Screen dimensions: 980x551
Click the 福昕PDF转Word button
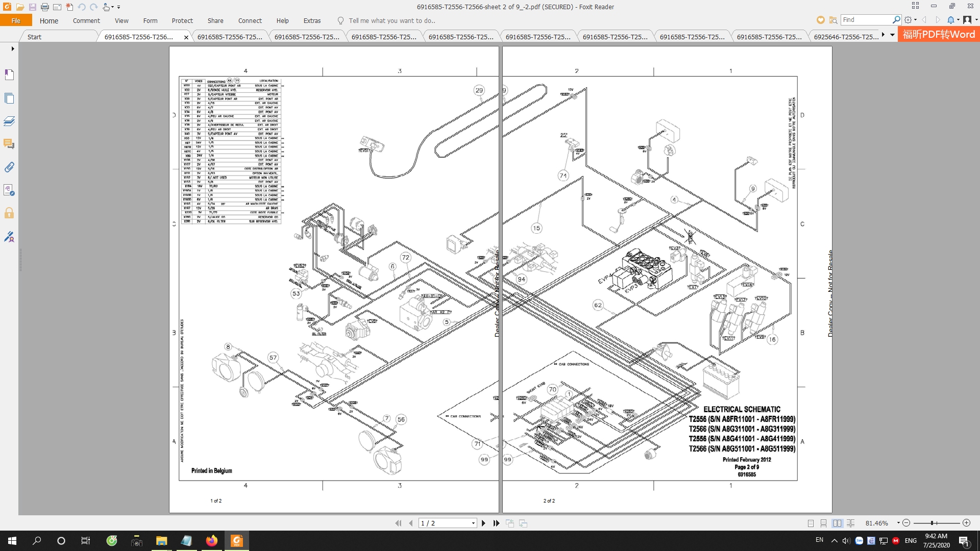(x=938, y=36)
